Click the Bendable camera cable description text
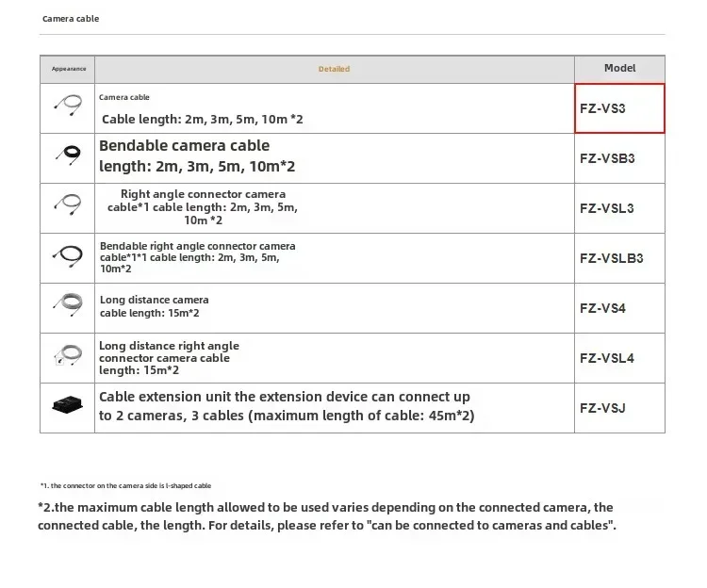 click(197, 156)
